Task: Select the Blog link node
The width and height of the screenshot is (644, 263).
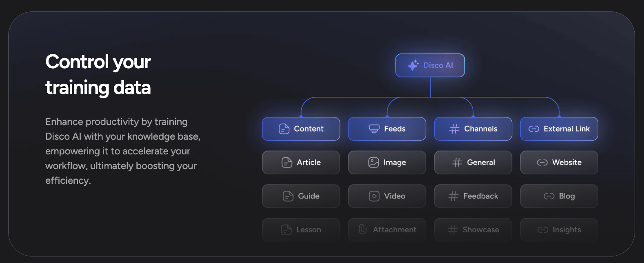Action: click(x=559, y=196)
